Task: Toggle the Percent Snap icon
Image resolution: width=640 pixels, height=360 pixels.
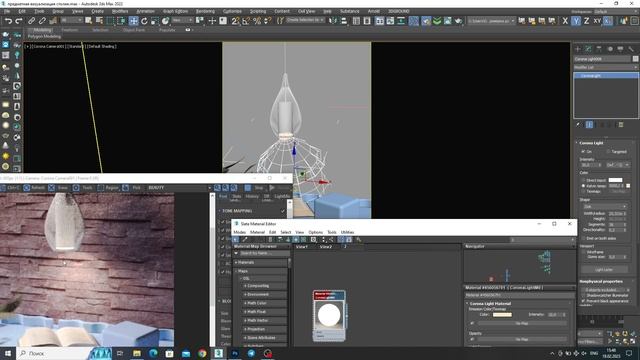Action: pos(257,21)
